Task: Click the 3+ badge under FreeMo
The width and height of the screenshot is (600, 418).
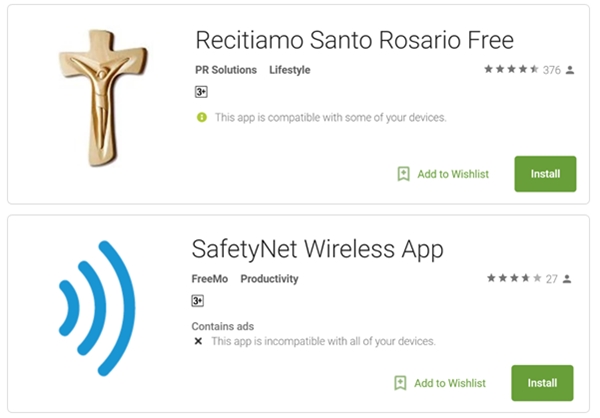Action: pyautogui.click(x=198, y=301)
